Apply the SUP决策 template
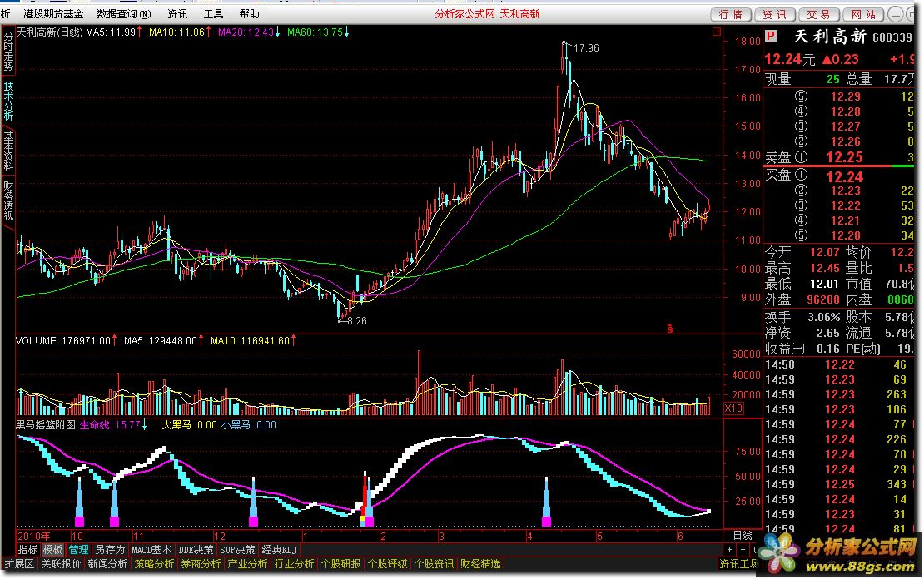 coord(237,550)
